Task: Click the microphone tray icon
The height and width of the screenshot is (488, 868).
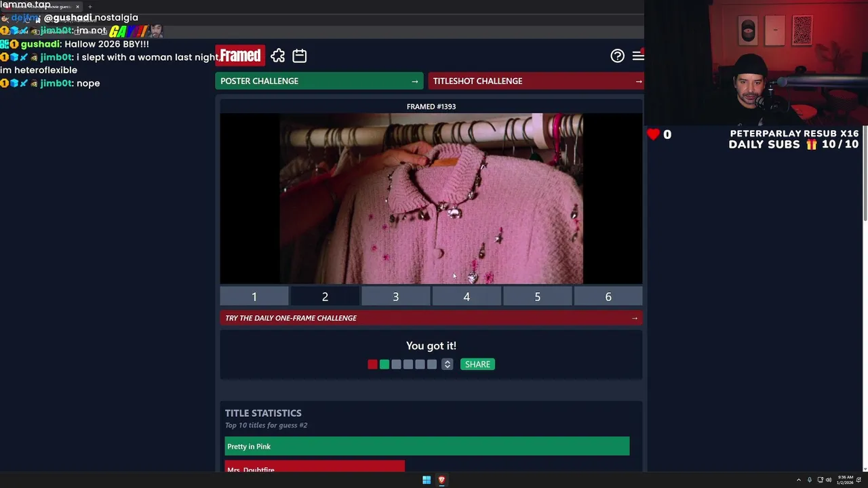Action: point(809,480)
